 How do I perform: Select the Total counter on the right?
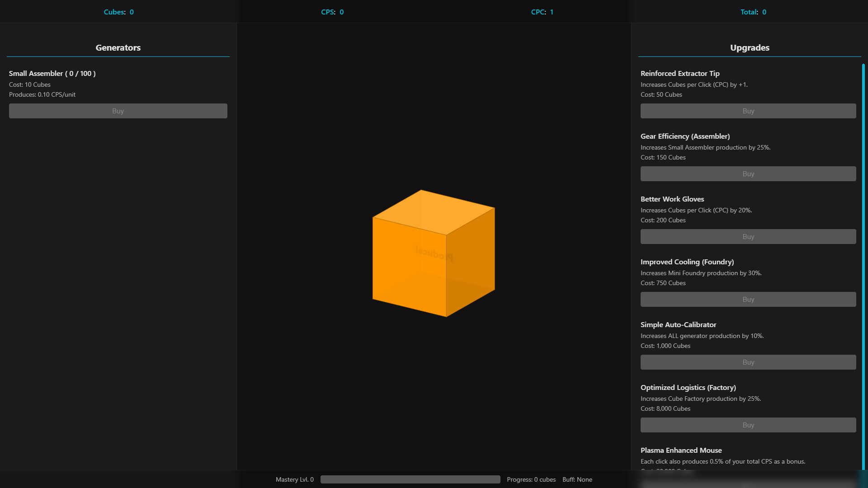point(753,12)
